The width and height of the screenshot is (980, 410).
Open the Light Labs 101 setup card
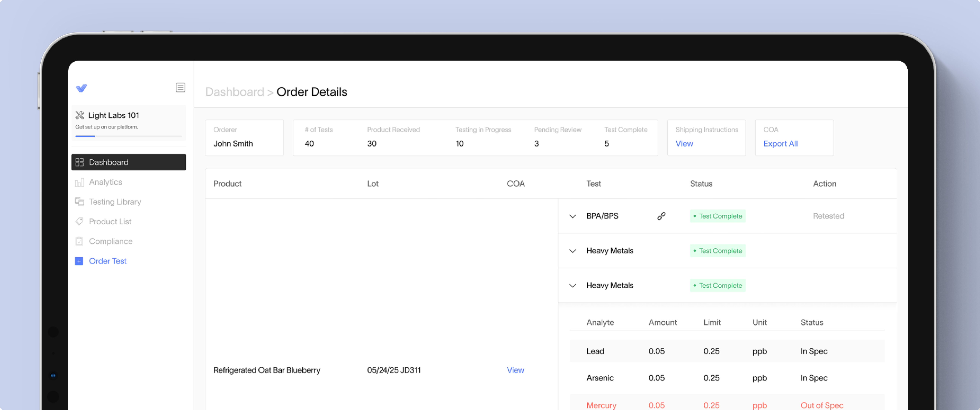(129, 123)
